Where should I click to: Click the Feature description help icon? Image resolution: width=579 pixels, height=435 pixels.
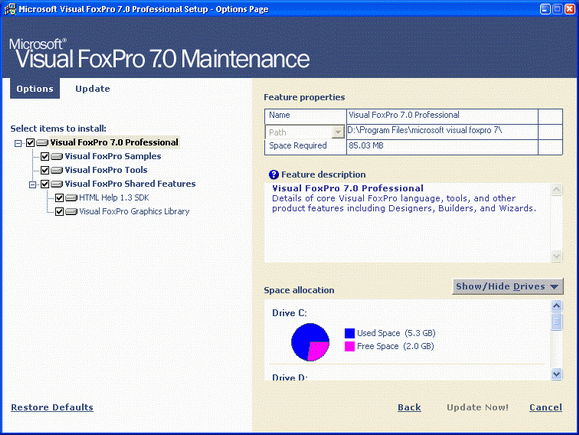(x=274, y=175)
